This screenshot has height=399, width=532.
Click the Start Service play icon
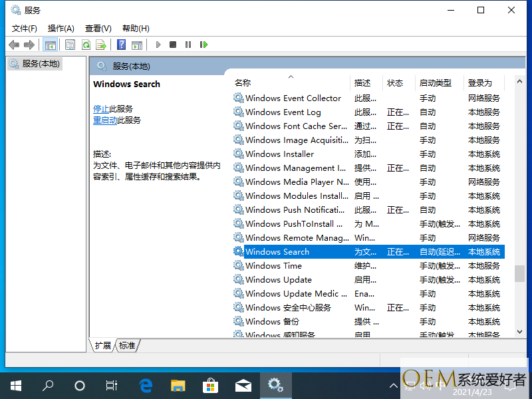tap(158, 45)
